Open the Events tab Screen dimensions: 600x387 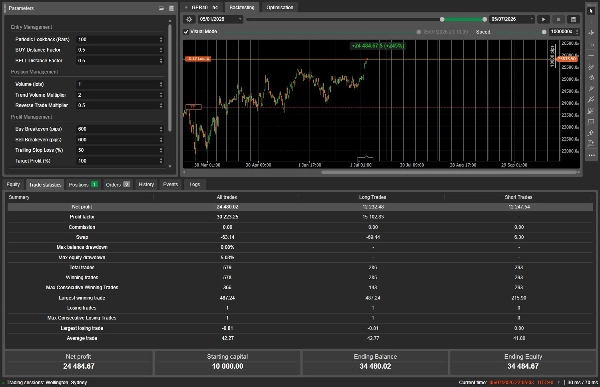(170, 185)
